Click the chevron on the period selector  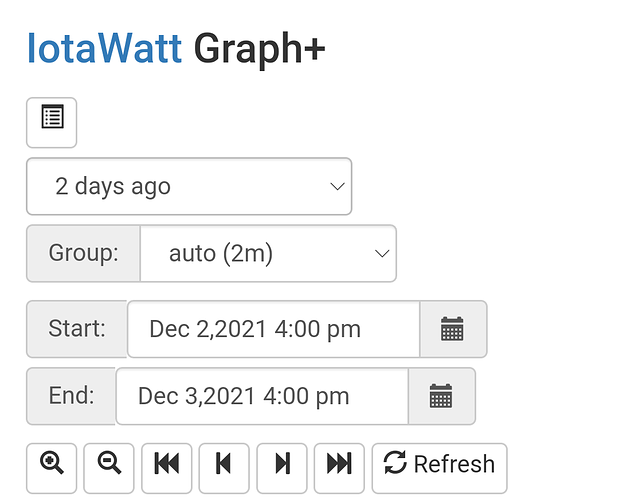pos(337,187)
